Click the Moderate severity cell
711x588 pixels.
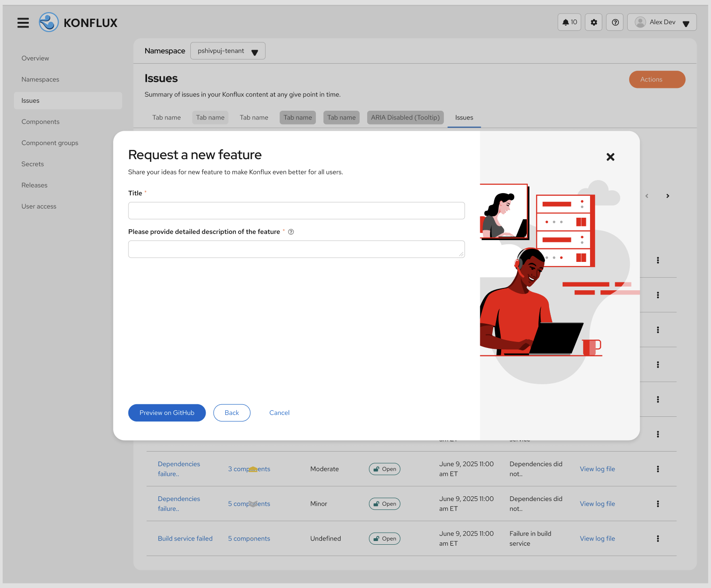click(x=324, y=469)
